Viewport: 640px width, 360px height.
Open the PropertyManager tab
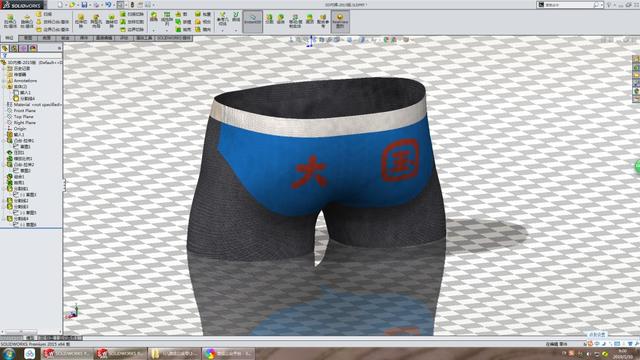click(14, 48)
